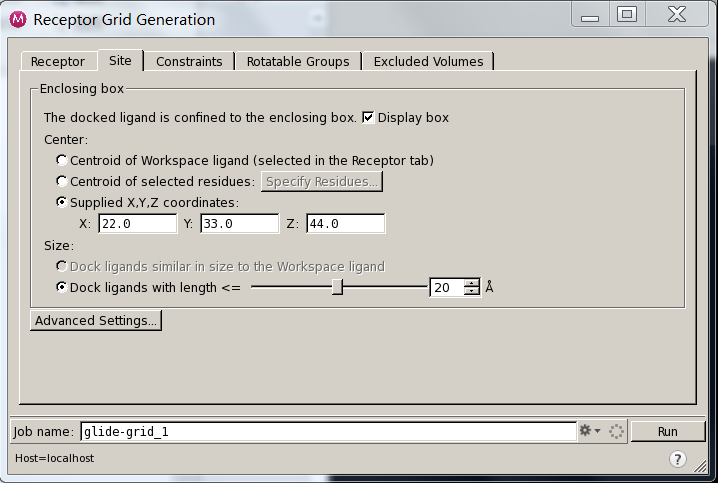
Task: Select the Site tab
Action: tap(120, 60)
